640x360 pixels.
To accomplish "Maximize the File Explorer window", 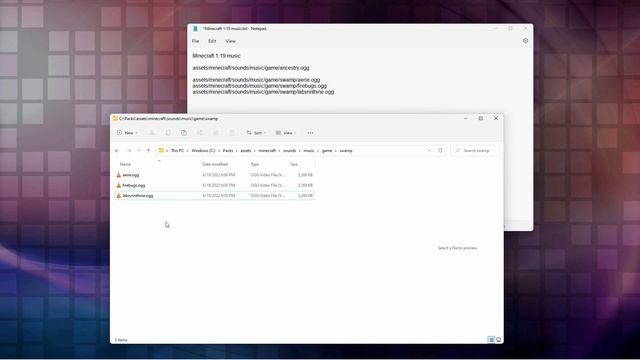I will [x=481, y=118].
